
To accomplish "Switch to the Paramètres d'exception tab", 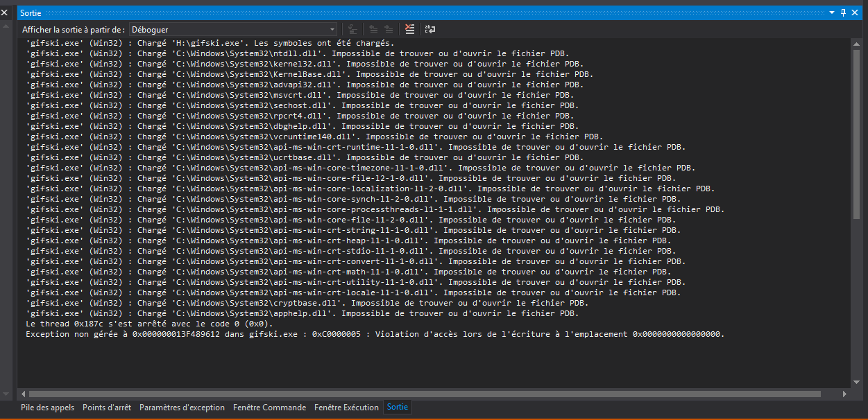I will tap(182, 408).
